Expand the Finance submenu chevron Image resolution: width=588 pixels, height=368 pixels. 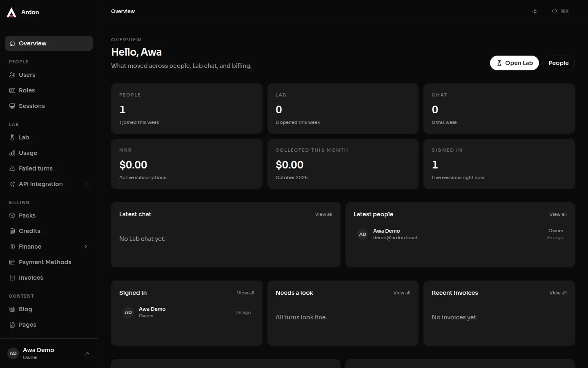pos(86,247)
